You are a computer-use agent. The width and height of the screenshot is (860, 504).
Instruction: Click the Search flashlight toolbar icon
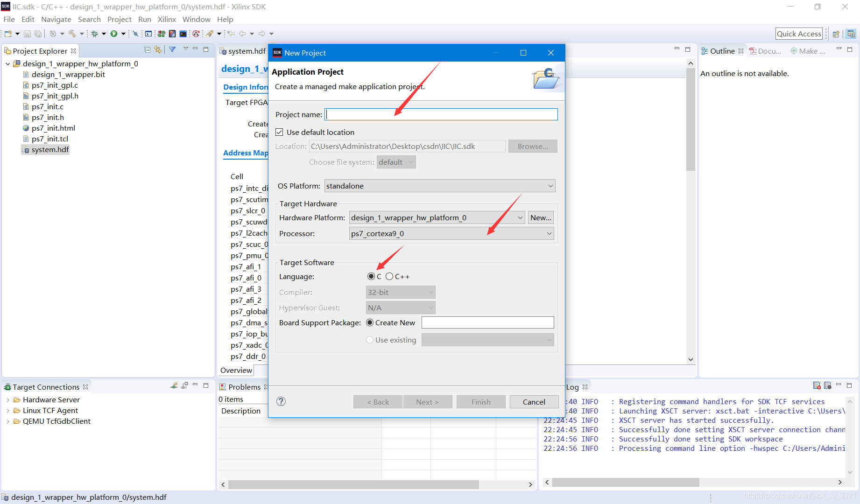point(210,34)
